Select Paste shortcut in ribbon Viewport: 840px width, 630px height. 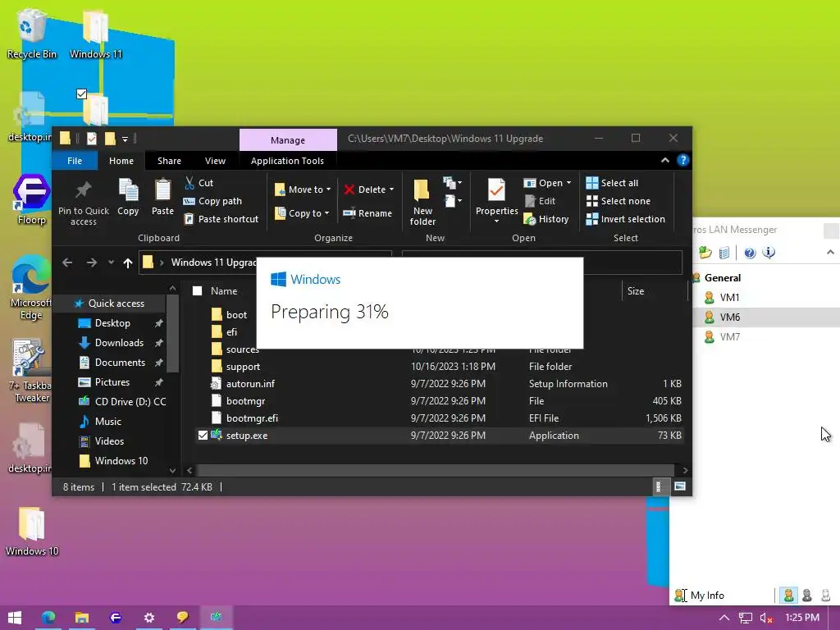(221, 219)
